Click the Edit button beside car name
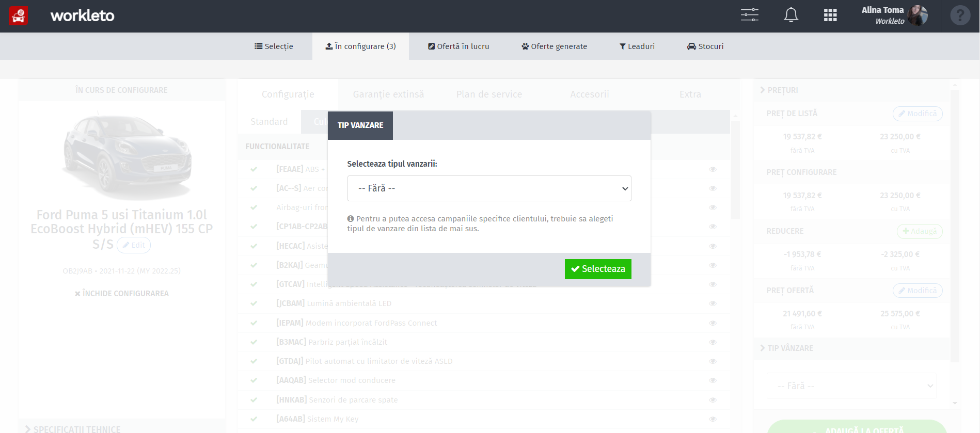Viewport: 980px width, 433px height. click(x=134, y=245)
